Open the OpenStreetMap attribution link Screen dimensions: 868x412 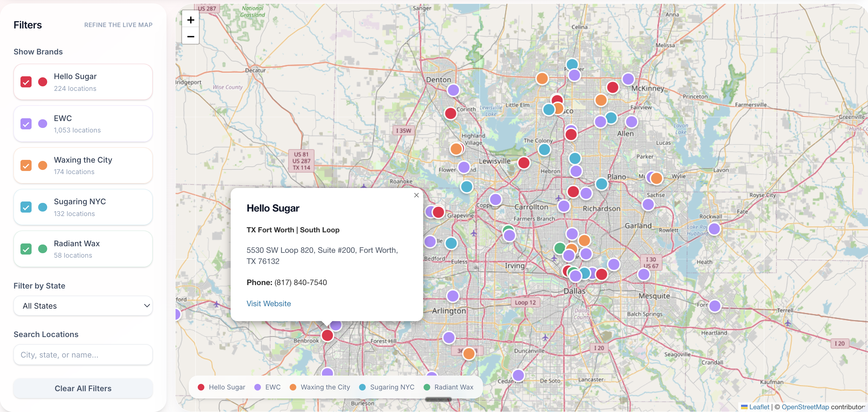pos(805,407)
